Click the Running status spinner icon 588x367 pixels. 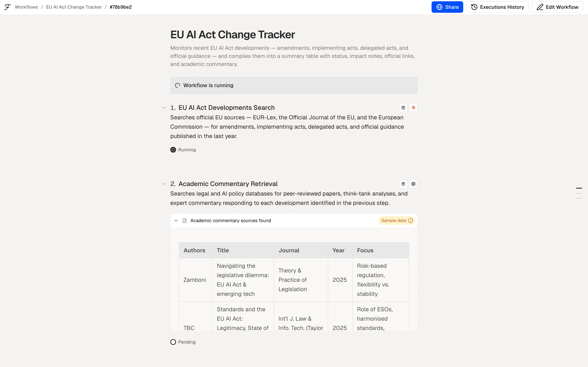[173, 150]
